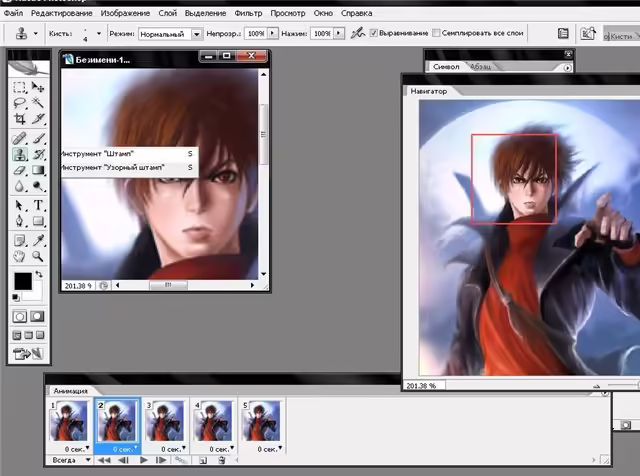Select the Zoom magnifier tool
The width and height of the screenshot is (640, 476).
(x=38, y=256)
